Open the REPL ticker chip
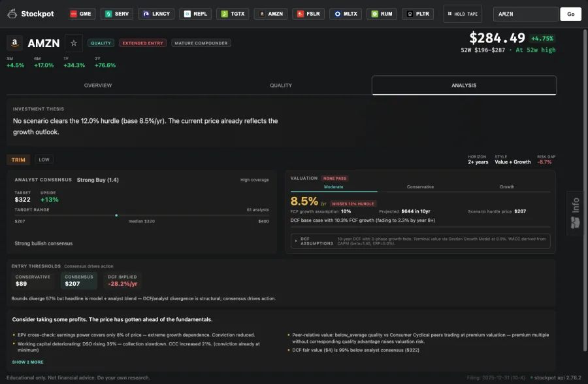The image size is (588, 384). click(x=195, y=14)
